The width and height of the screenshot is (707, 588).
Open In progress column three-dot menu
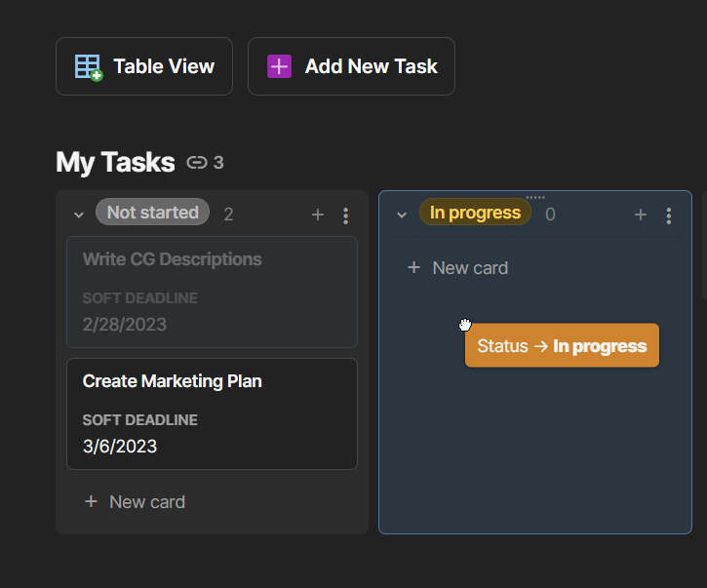668,215
